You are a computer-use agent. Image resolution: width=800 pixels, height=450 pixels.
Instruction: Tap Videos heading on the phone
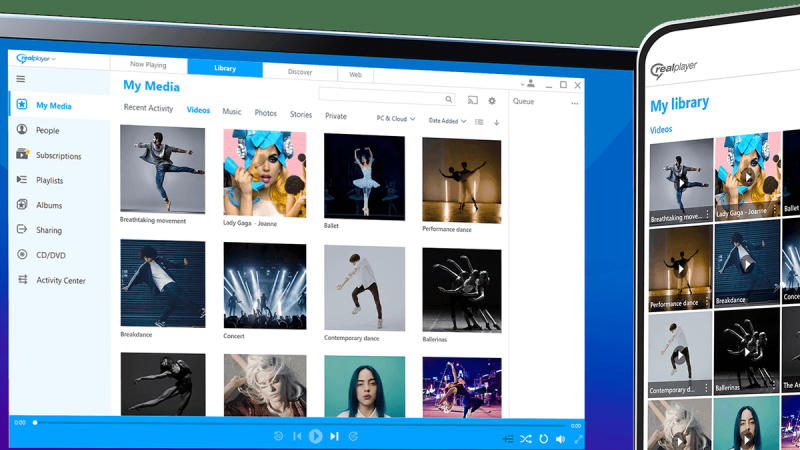coord(661,130)
